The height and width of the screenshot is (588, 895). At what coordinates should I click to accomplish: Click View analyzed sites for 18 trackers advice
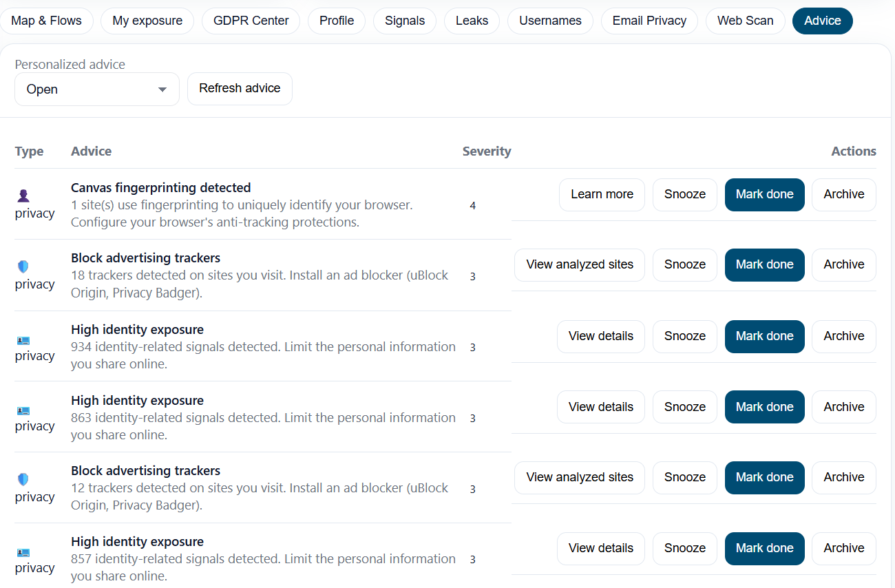point(579,264)
